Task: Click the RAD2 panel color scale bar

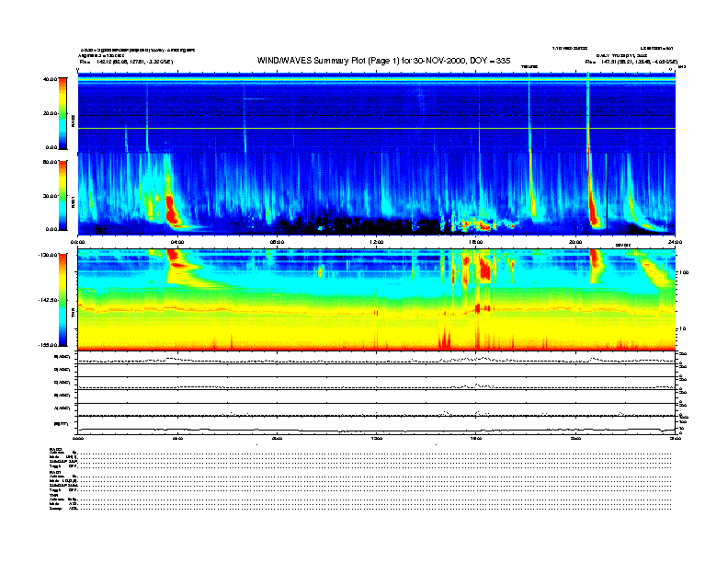Action: tap(63, 112)
